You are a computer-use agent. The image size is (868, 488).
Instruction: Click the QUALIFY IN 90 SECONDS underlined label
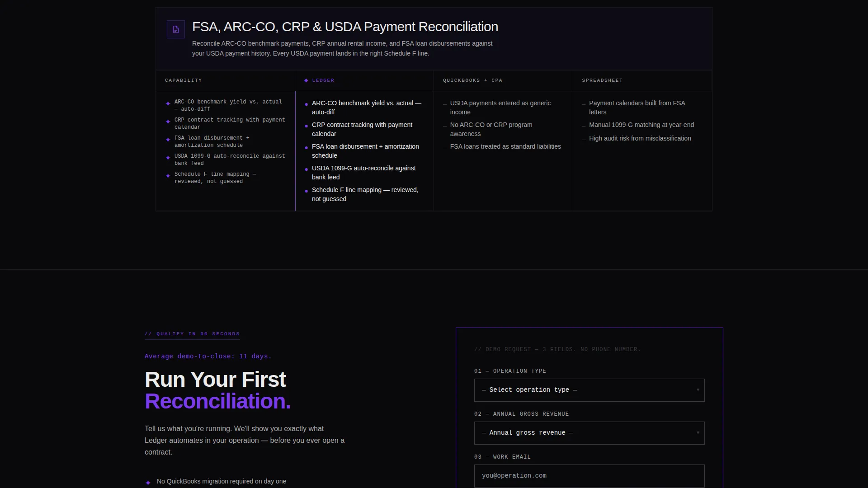(192, 334)
